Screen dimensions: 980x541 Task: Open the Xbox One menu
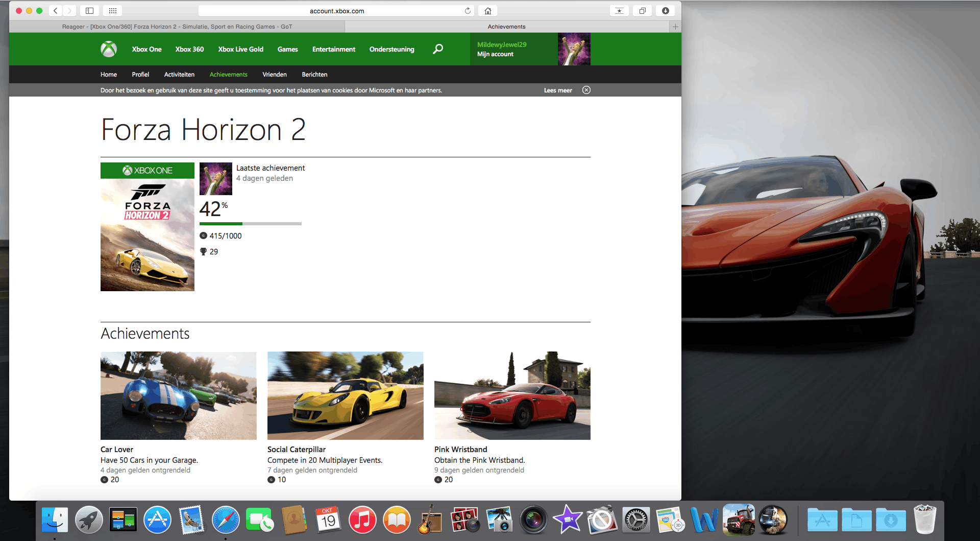(147, 49)
